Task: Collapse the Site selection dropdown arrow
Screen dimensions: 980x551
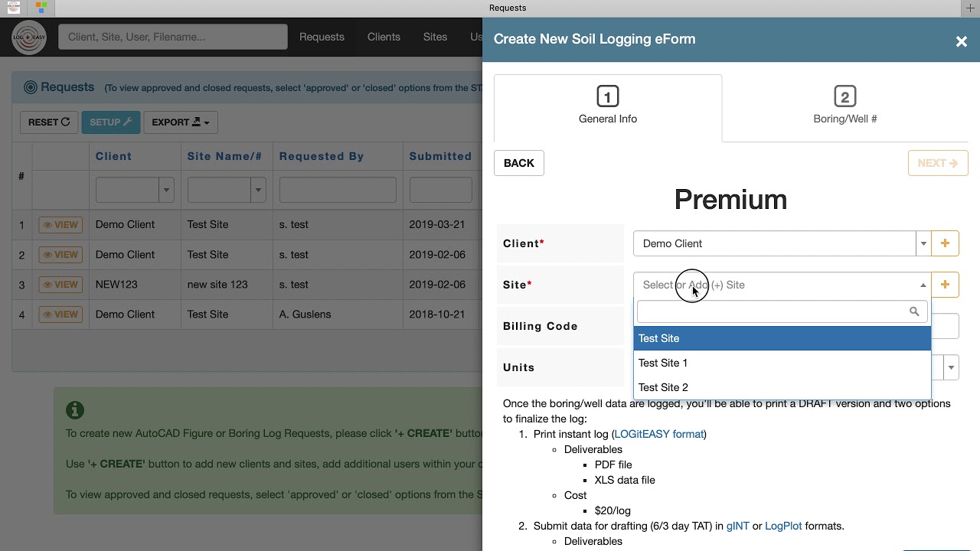Action: pos(923,285)
